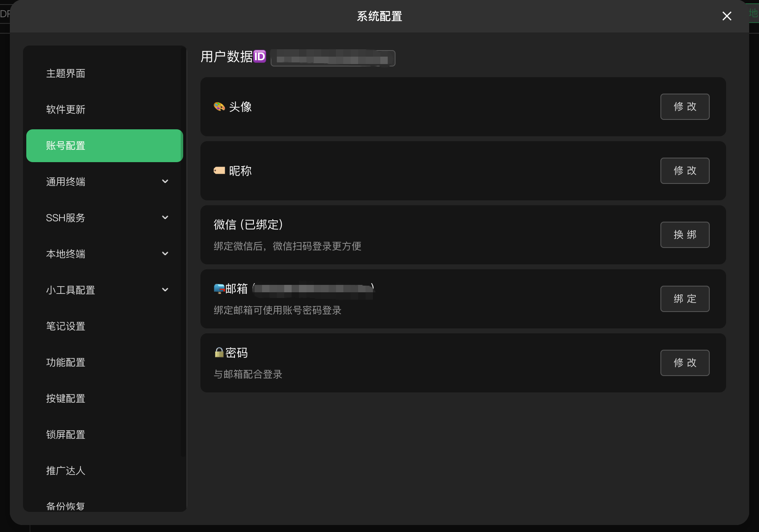Select 功能配置 in the sidebar

pos(65,362)
